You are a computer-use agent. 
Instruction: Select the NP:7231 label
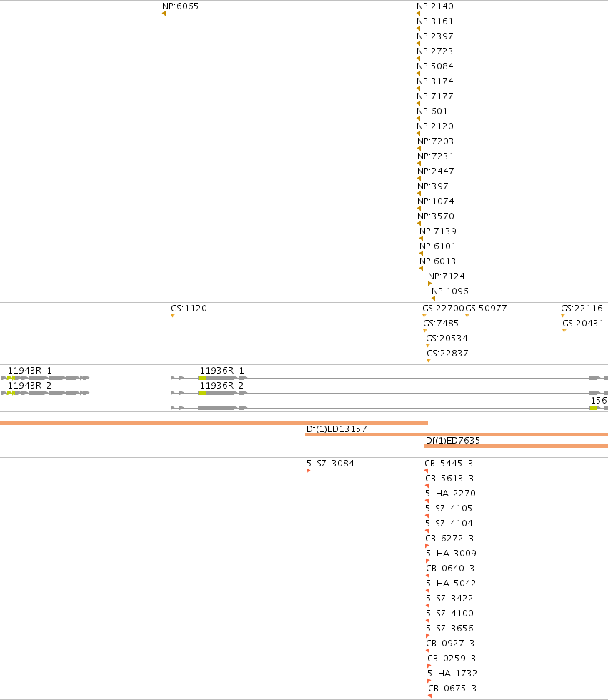(x=436, y=156)
